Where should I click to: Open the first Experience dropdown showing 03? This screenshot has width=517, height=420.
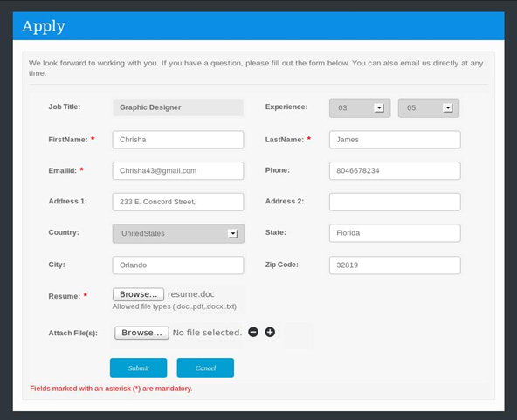pos(360,107)
